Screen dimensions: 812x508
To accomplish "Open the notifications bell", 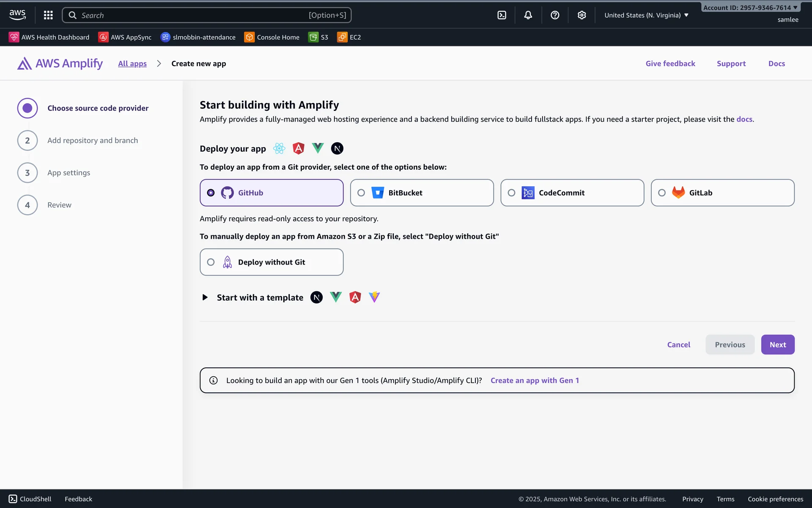I will [x=528, y=15].
